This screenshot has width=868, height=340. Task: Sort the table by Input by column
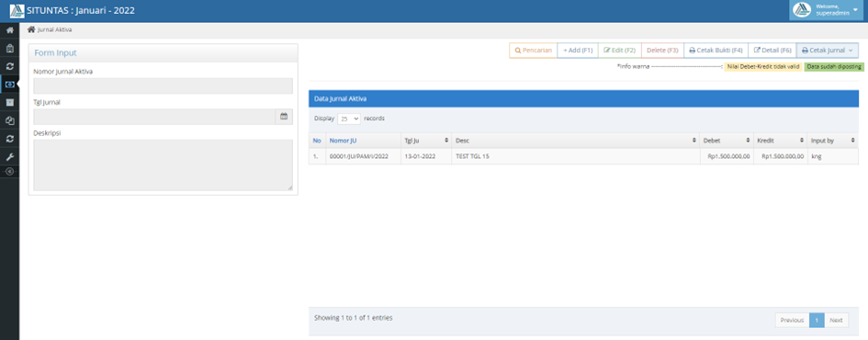(x=832, y=141)
